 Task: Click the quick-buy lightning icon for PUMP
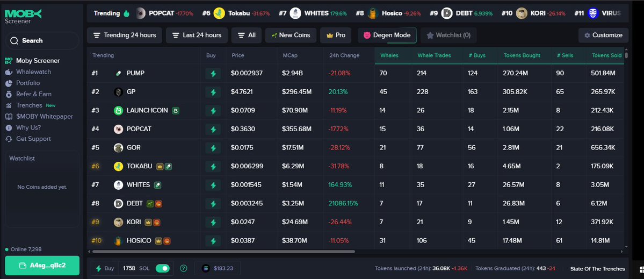point(213,74)
